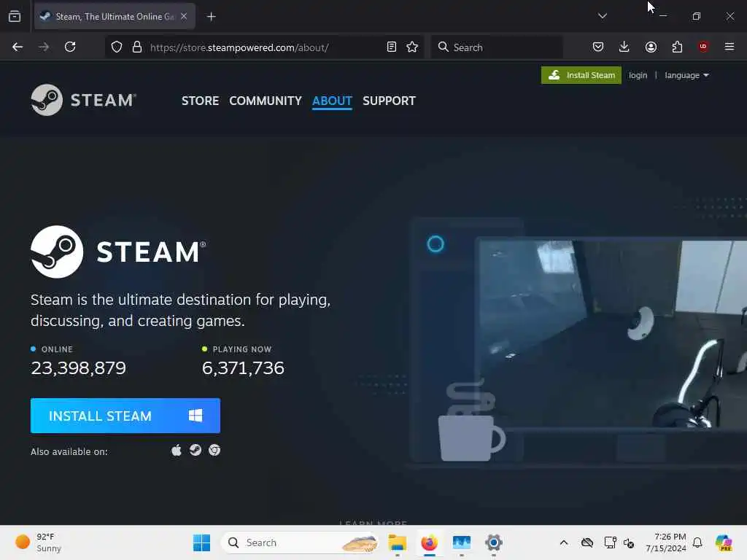Toggle reader view icon

(392, 47)
